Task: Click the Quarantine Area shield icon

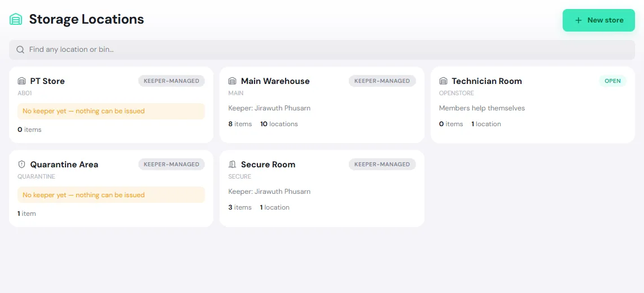Action: (x=22, y=165)
